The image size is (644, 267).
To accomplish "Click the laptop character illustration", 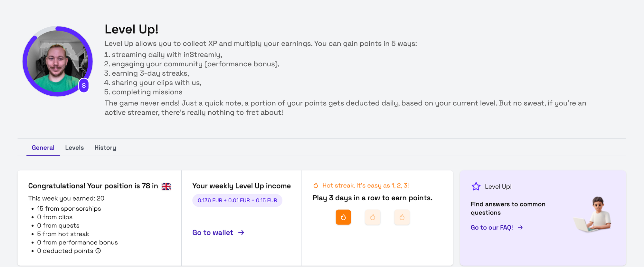I will click(x=593, y=215).
